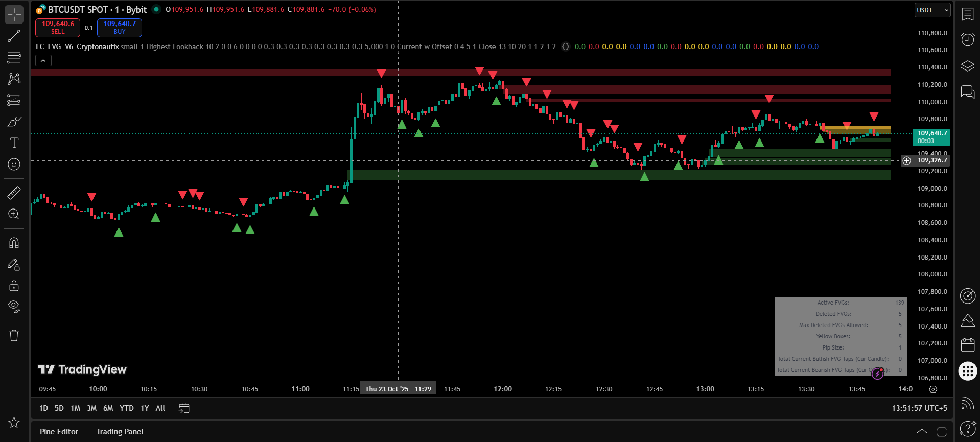Screen dimensions: 980x442
Task: Toggle hide all drawings eye icon
Action: pyautogui.click(x=14, y=307)
